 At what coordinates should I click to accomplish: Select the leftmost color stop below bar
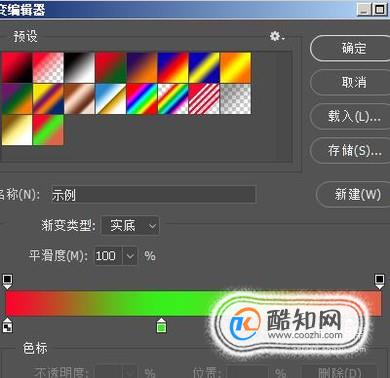pyautogui.click(x=7, y=325)
